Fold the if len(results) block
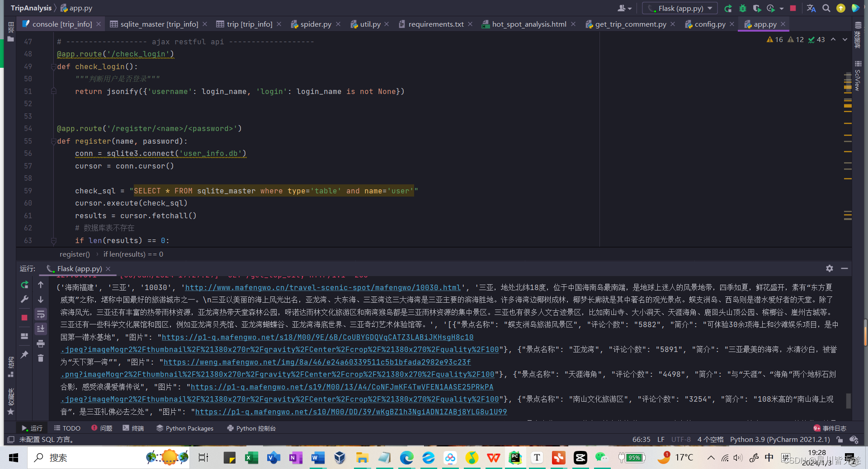The width and height of the screenshot is (868, 469). [53, 241]
